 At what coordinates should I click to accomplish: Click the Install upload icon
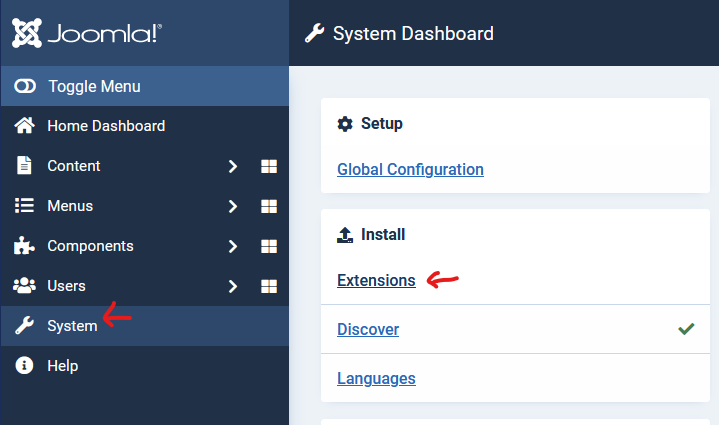[x=345, y=235]
